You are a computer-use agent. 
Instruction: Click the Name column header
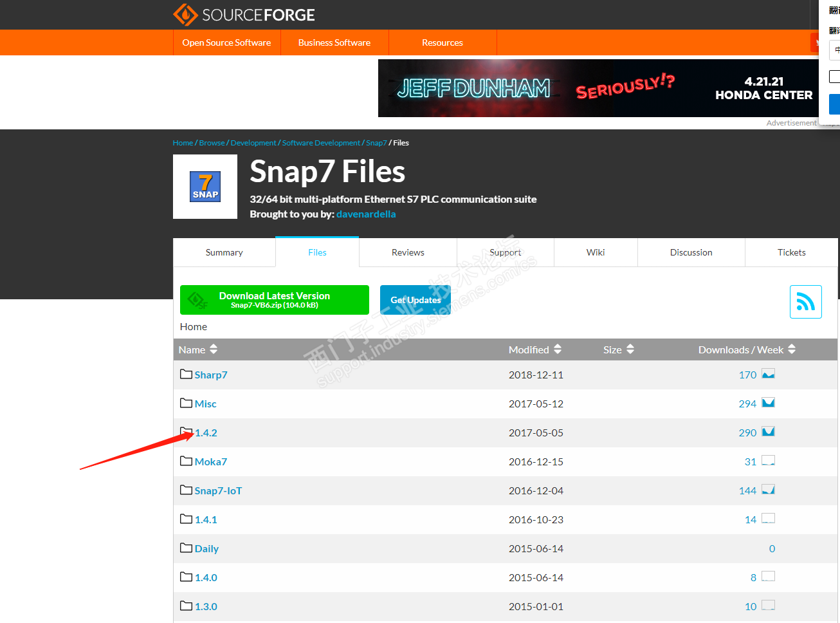pos(192,349)
